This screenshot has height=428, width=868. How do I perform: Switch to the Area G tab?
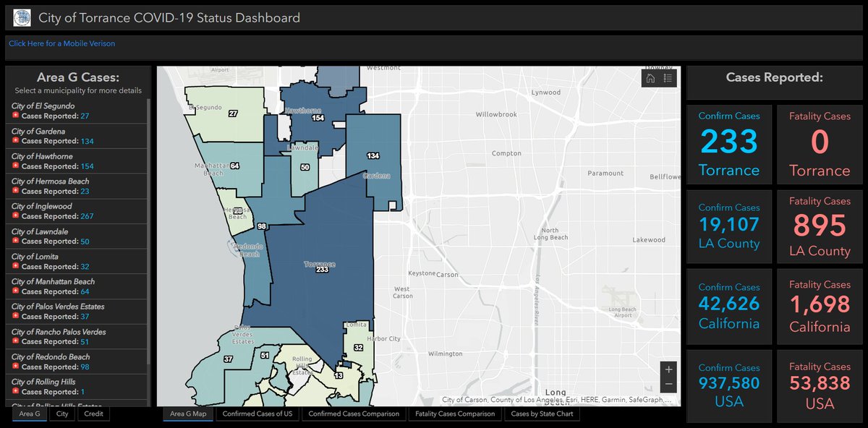[x=30, y=414]
